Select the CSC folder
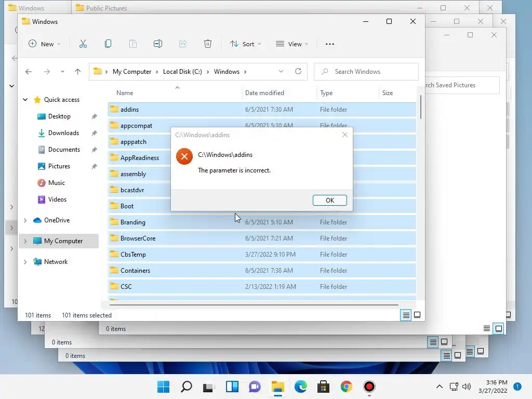This screenshot has height=399, width=532. click(262, 287)
